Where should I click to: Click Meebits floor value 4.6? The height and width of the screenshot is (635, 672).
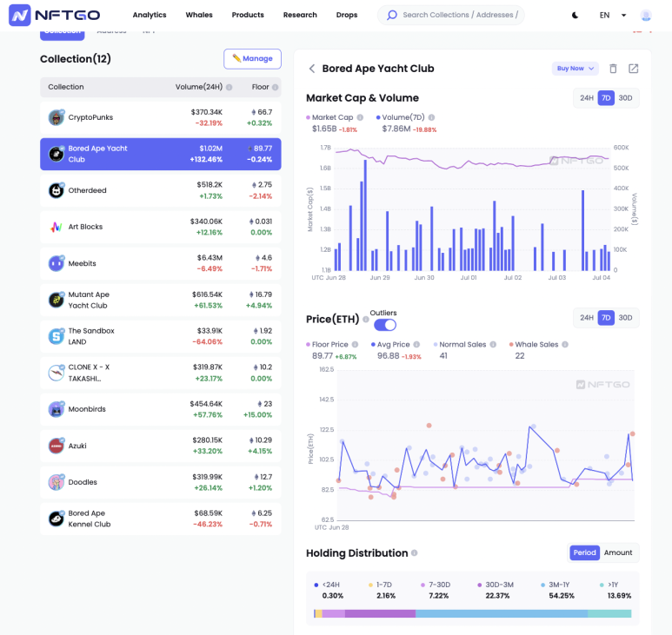click(x=263, y=258)
